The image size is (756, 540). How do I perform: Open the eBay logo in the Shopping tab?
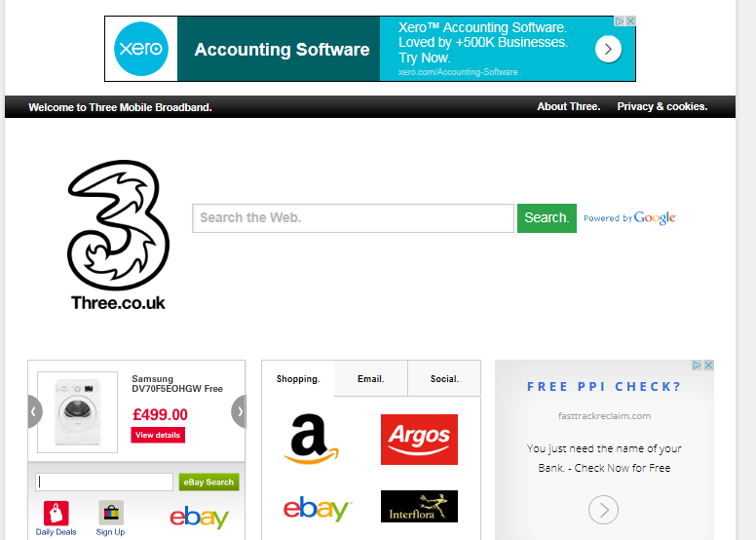coord(317,508)
